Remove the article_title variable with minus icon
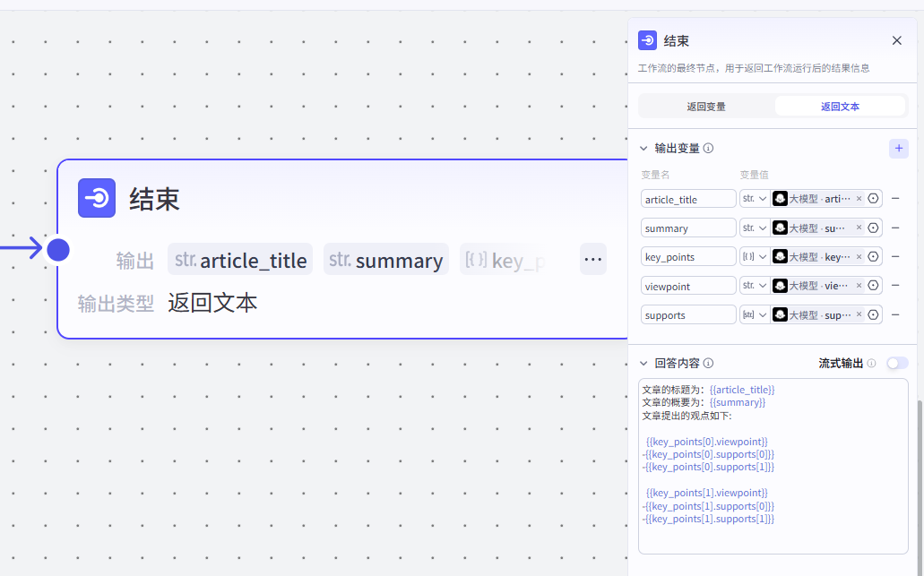Viewport: 924px width, 576px height. (x=895, y=199)
